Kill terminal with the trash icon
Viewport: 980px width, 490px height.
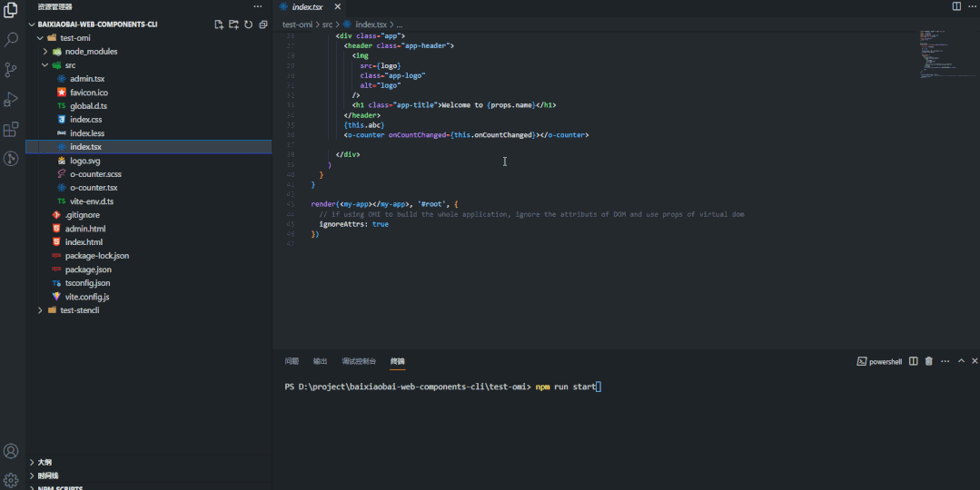pos(928,361)
